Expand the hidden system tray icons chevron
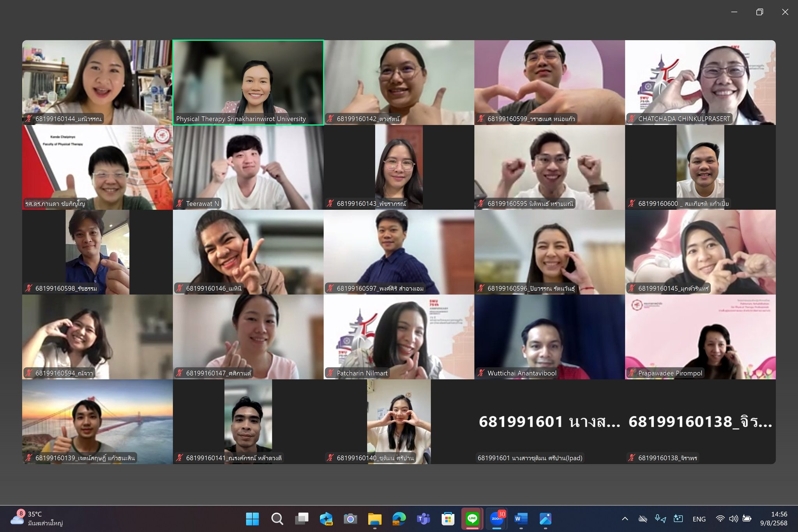Screen dimensions: 798x532 (625, 519)
